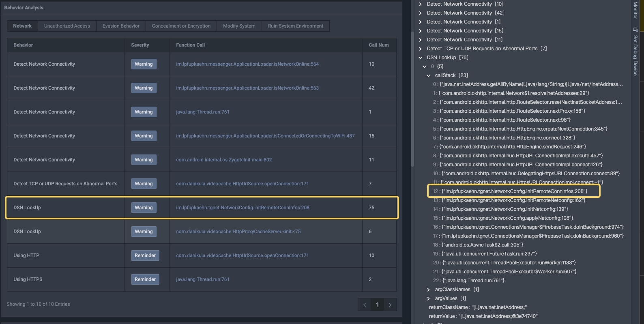Open isNetworkOnline:564 function call link
Screen dimensions: 644x324
[247, 64]
